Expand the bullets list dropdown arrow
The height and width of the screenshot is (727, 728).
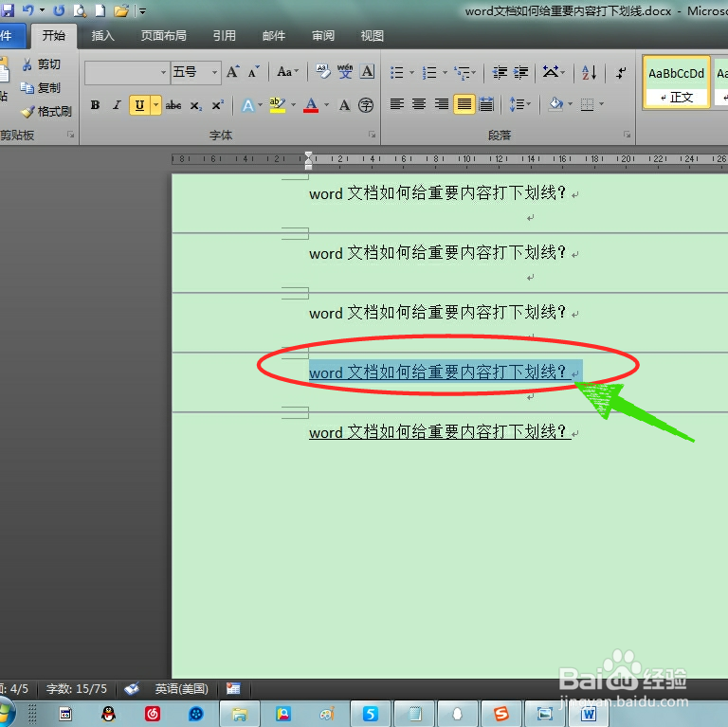click(x=411, y=72)
